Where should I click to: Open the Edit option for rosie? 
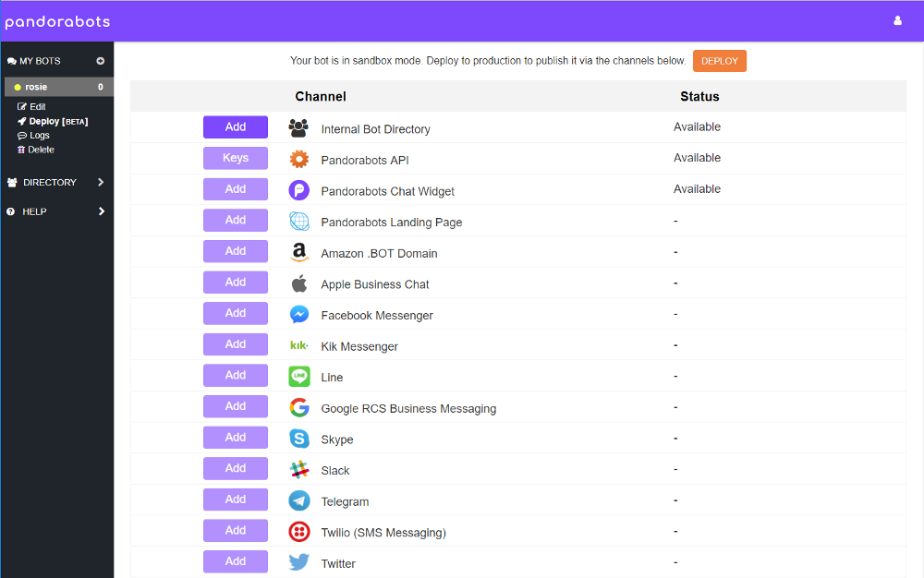point(31,106)
